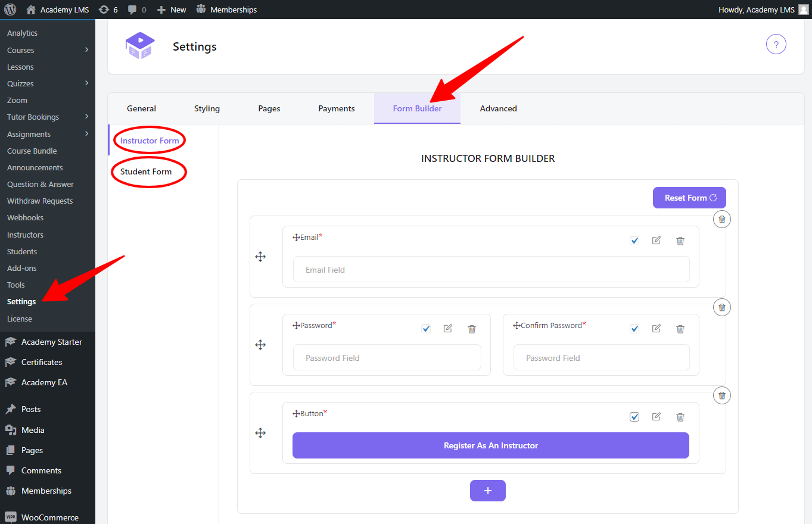Toggle the Confirm Password checkbox
Viewport: 812px width, 524px height.
pyautogui.click(x=634, y=329)
